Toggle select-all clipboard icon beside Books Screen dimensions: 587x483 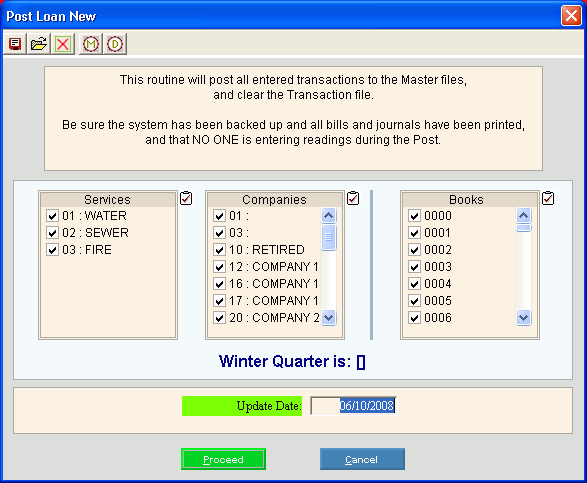pyautogui.click(x=548, y=198)
